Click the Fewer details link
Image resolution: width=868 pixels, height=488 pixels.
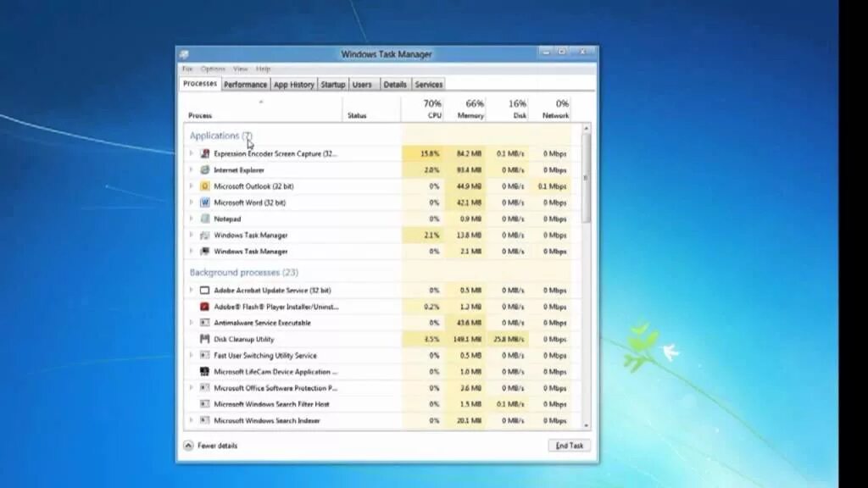pyautogui.click(x=218, y=446)
